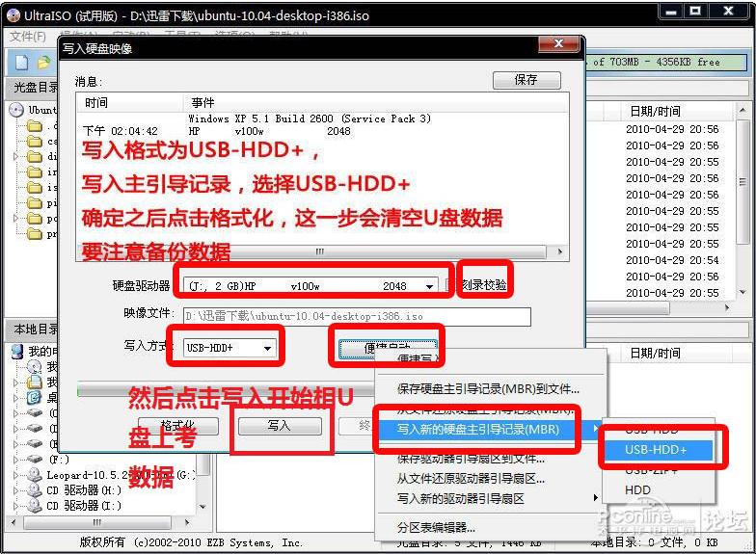Click the folder icon beside the 'cs' entry
This screenshot has height=554, width=756.
(35, 142)
